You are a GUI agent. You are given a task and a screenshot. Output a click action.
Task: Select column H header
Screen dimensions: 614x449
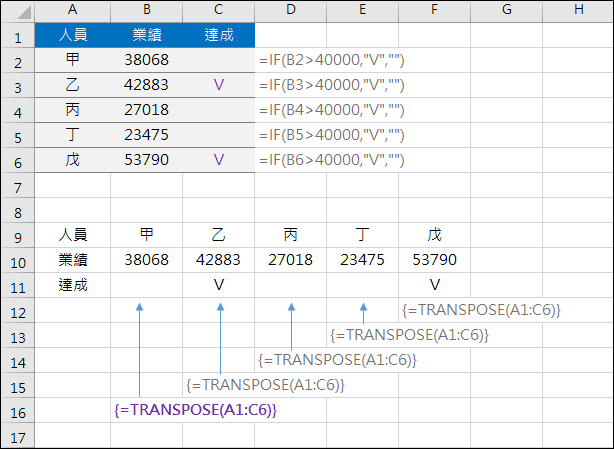click(578, 10)
